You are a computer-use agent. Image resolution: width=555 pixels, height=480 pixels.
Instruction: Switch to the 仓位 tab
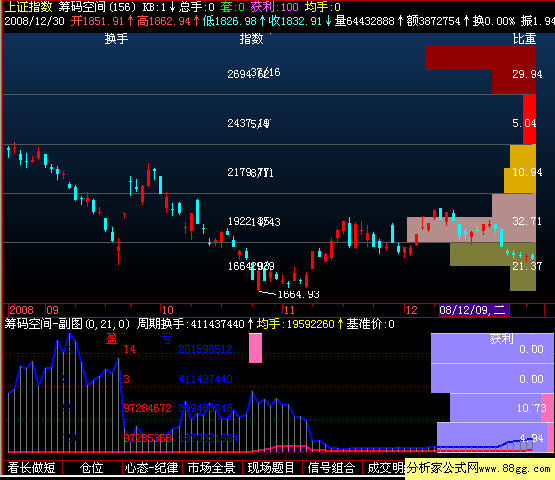coord(92,468)
